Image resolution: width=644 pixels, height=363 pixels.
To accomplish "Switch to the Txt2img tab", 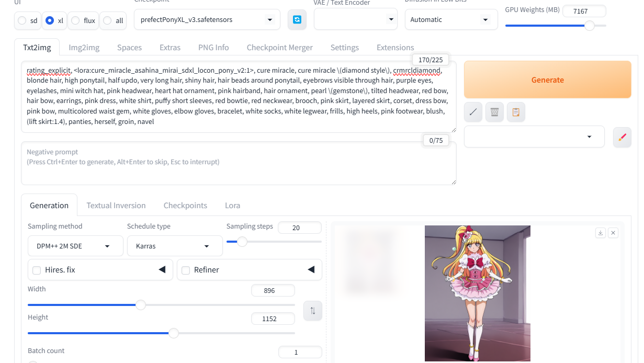I will pos(37,48).
